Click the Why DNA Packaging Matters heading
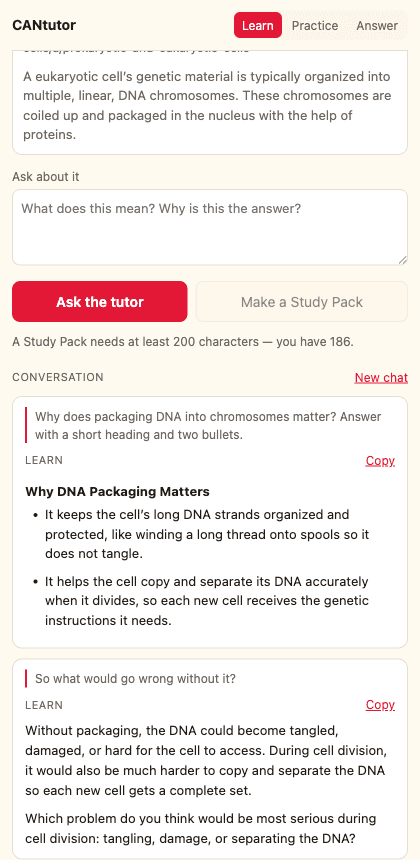Viewport: 420px width, 860px height. (117, 491)
